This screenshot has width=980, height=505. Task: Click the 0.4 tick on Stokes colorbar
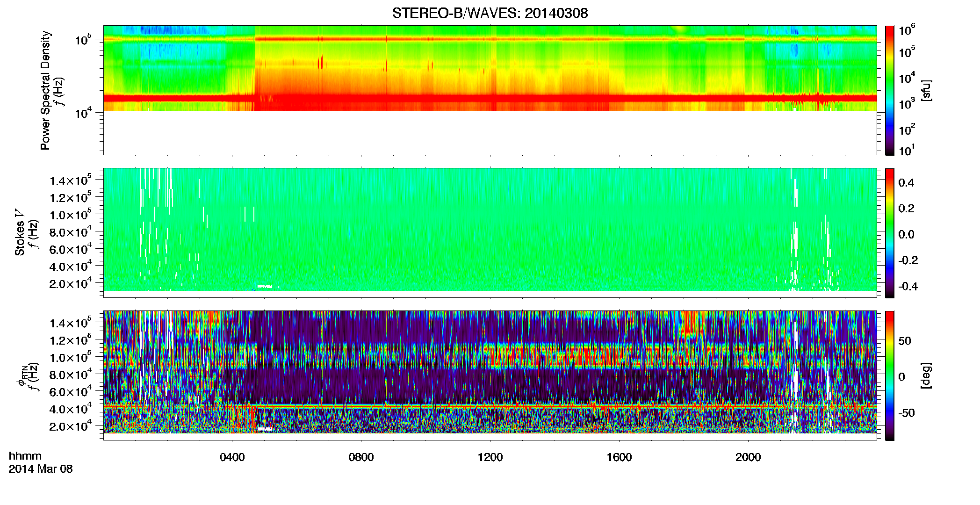point(906,183)
